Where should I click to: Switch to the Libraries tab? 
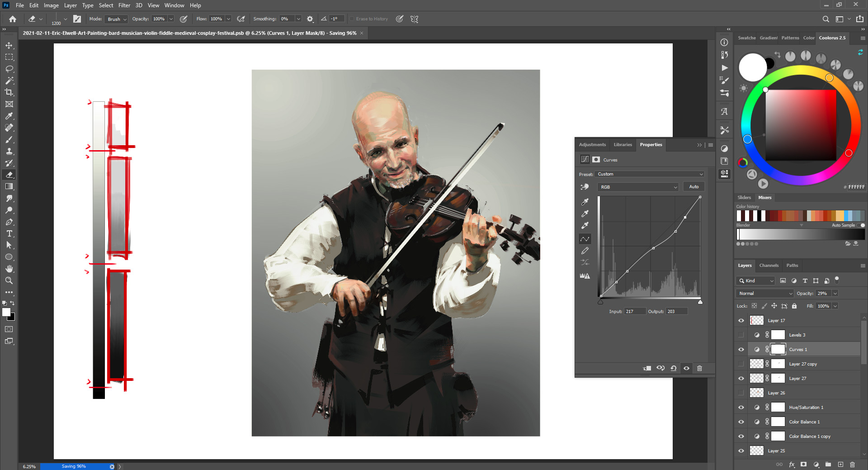[x=623, y=145]
